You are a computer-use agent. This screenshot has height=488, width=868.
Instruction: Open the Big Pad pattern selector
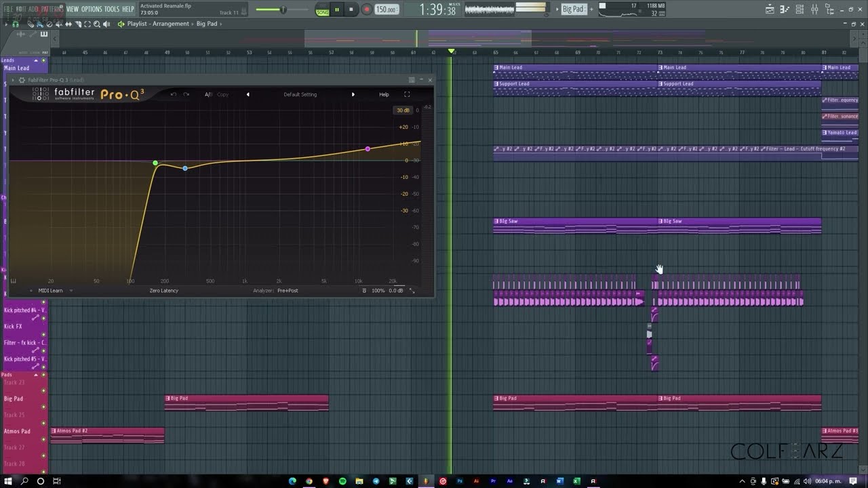[x=574, y=9]
